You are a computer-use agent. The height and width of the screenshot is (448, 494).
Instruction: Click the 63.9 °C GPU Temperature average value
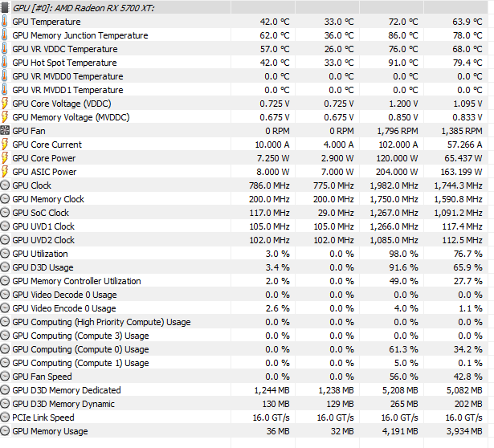[467, 22]
